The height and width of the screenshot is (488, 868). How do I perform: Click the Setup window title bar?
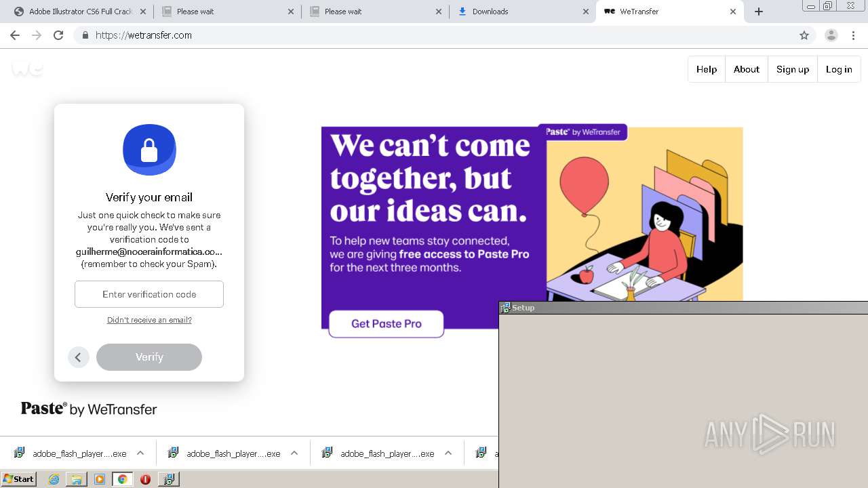pyautogui.click(x=684, y=308)
